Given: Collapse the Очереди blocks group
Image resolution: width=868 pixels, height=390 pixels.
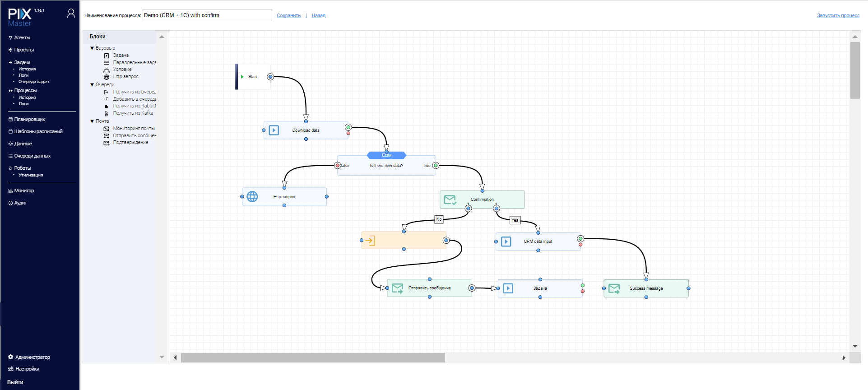Looking at the screenshot, I should click(x=92, y=84).
